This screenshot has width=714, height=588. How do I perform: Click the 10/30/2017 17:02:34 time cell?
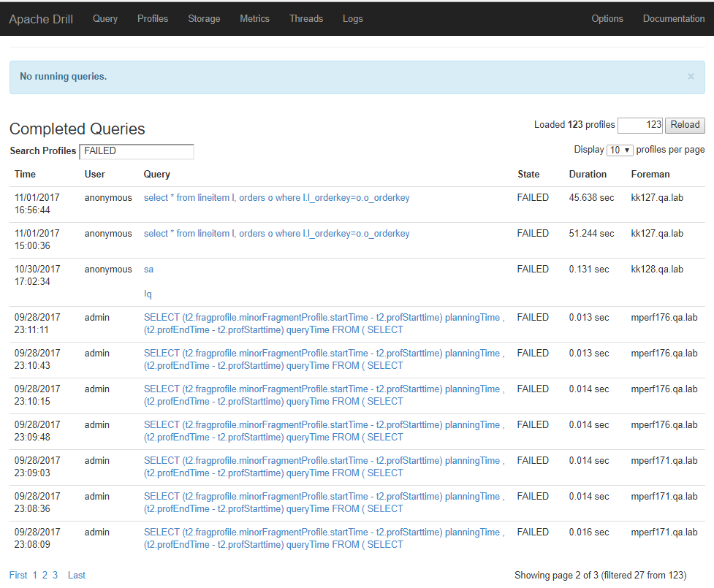pos(37,275)
